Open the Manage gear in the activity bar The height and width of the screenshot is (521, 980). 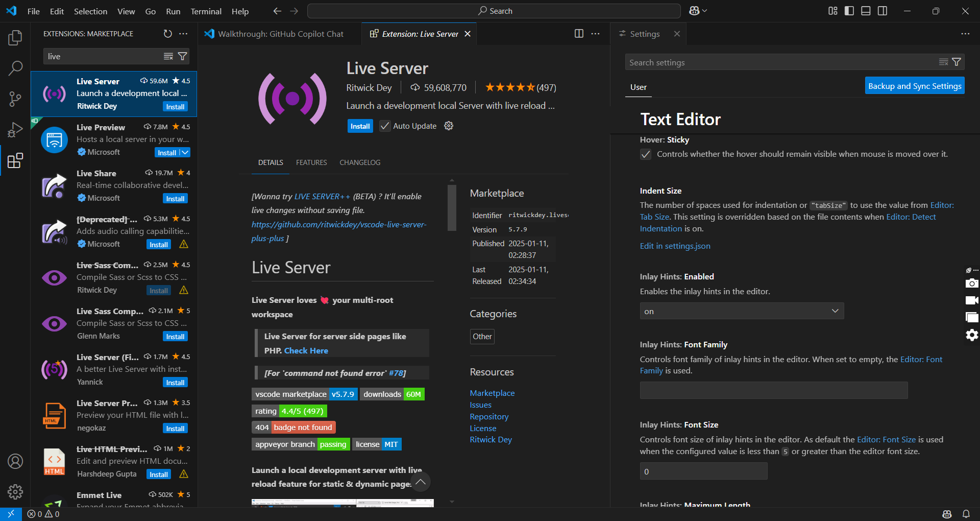point(15,492)
